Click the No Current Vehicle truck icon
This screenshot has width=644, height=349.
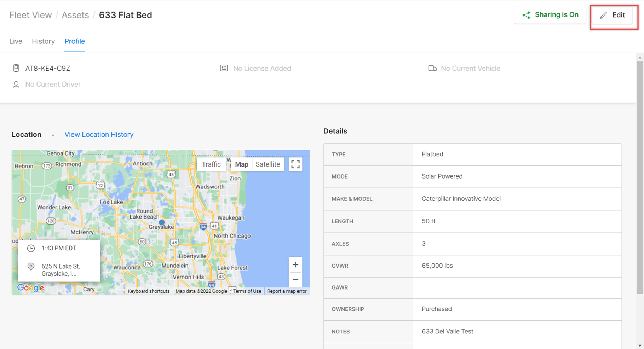tap(432, 68)
